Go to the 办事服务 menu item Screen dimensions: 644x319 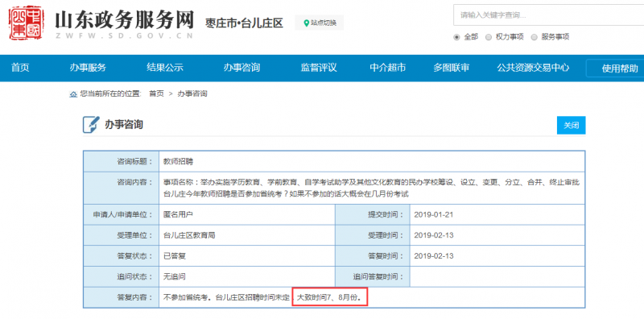pyautogui.click(x=88, y=68)
